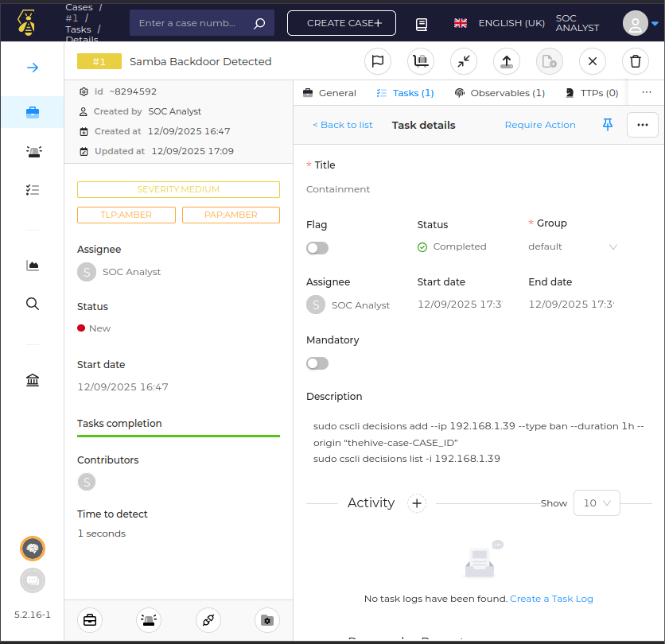
Task: Click the Tasks completion progress bar
Action: pos(178,436)
